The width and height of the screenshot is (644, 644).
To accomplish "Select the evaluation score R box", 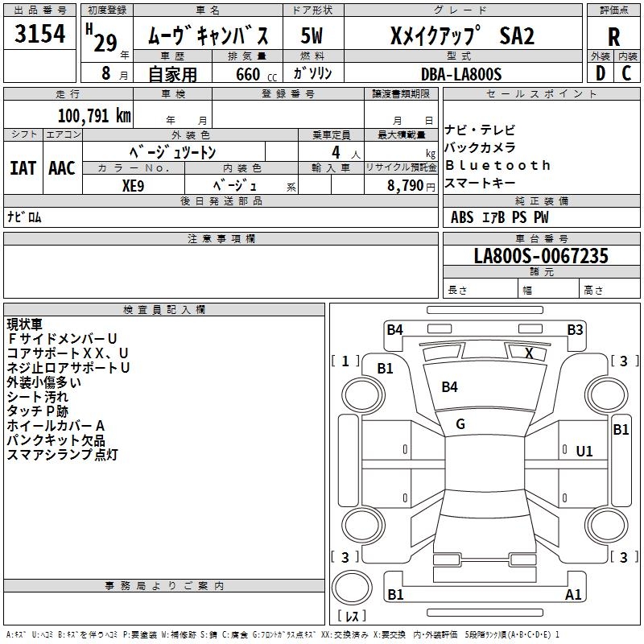I will coord(613,38).
